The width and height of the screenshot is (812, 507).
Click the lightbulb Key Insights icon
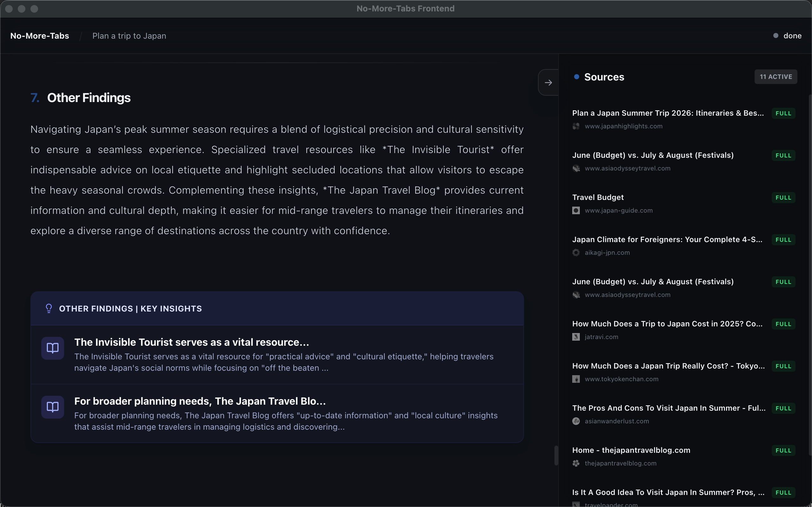[49, 308]
